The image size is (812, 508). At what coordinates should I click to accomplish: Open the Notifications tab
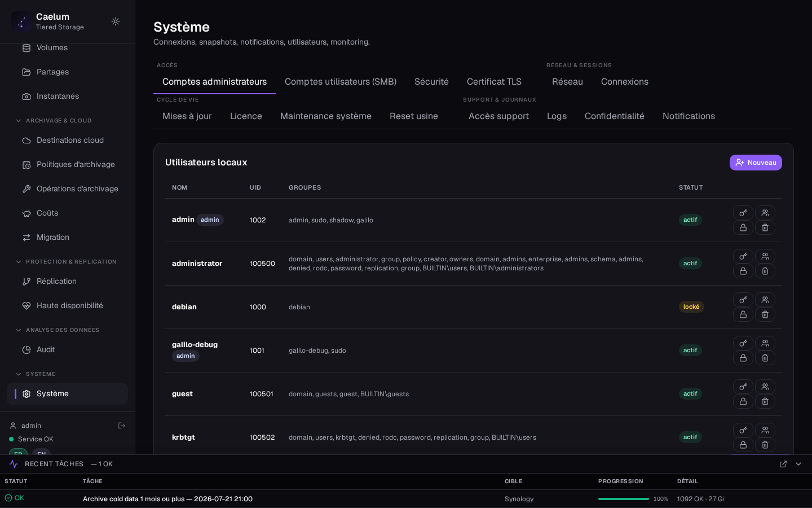689,116
